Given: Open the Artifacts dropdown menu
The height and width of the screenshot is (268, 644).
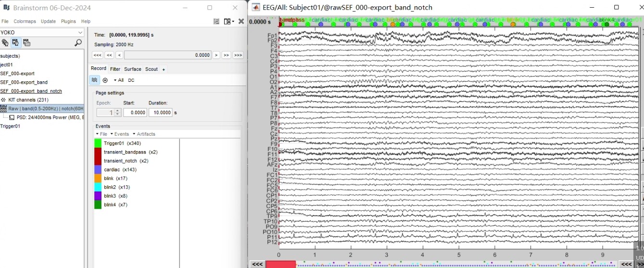Looking at the screenshot, I should pyautogui.click(x=143, y=134).
